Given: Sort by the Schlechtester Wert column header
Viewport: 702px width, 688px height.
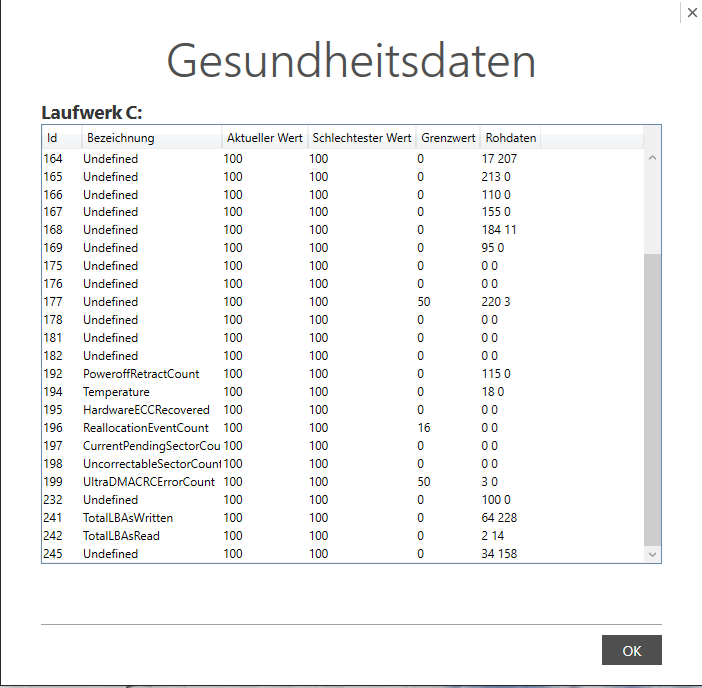Looking at the screenshot, I should (362, 138).
